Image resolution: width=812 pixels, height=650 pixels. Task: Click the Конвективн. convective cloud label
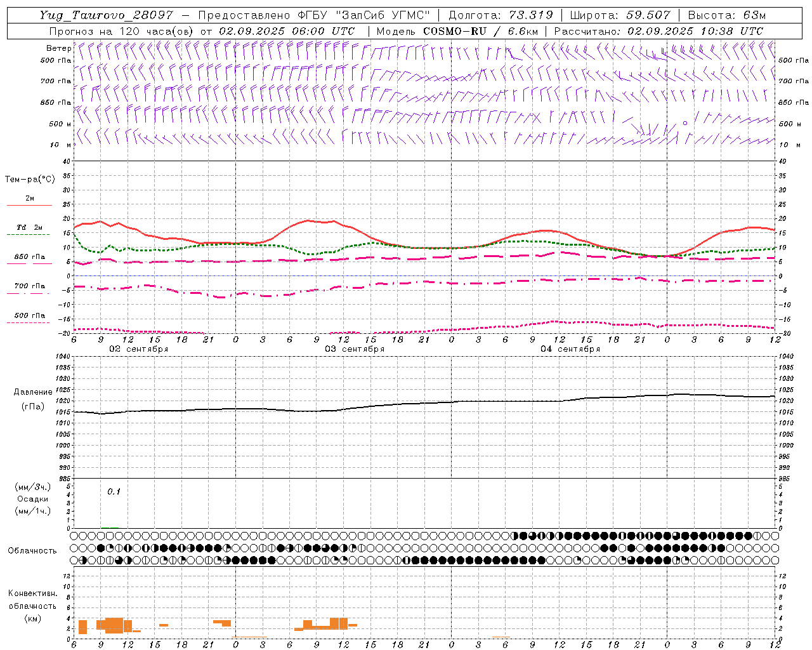[32, 594]
